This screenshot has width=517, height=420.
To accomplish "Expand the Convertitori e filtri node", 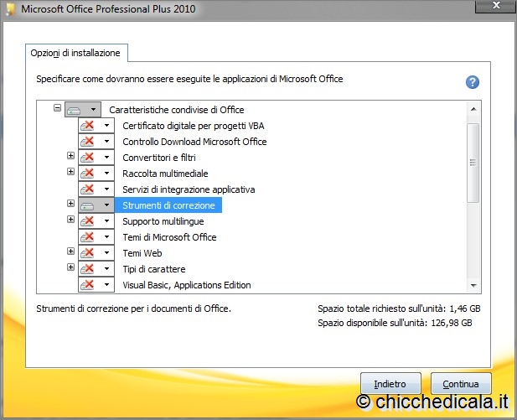I will pos(70,157).
